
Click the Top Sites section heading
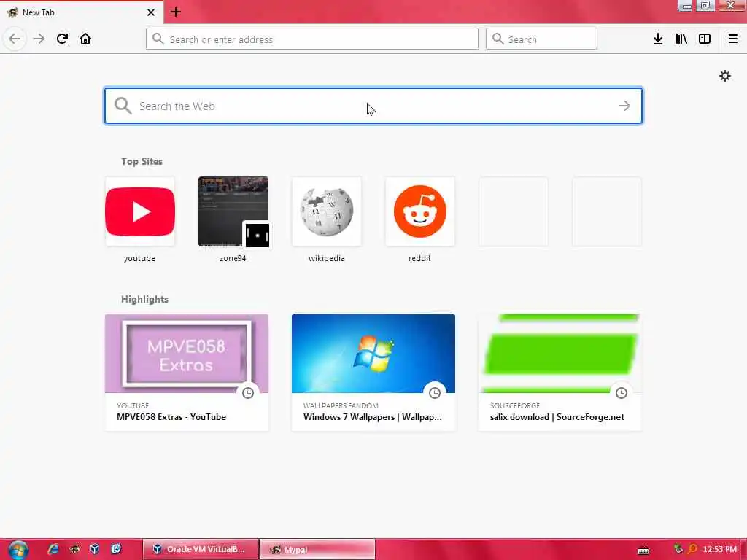(x=142, y=161)
